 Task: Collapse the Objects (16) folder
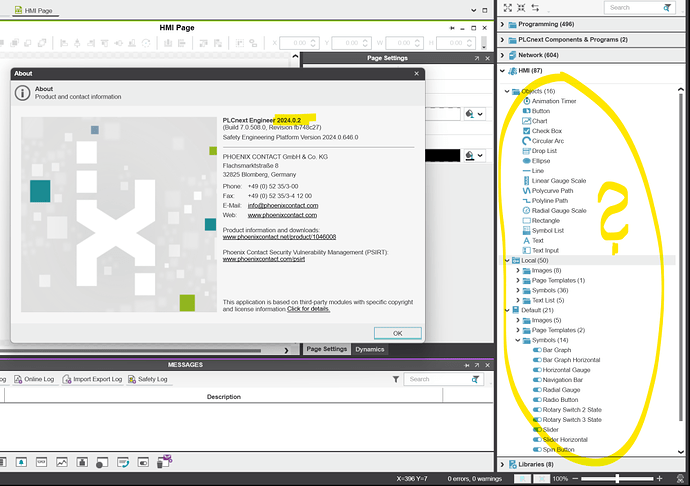[506, 91]
